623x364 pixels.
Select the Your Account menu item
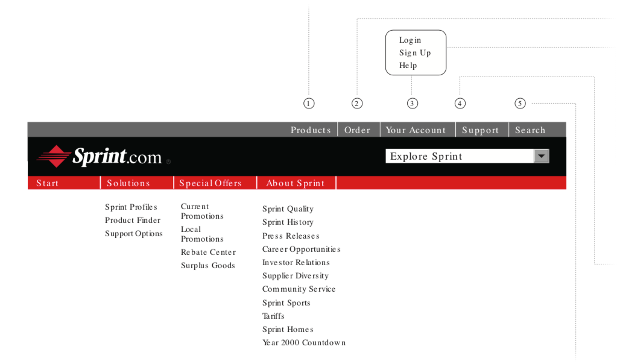[x=416, y=130]
